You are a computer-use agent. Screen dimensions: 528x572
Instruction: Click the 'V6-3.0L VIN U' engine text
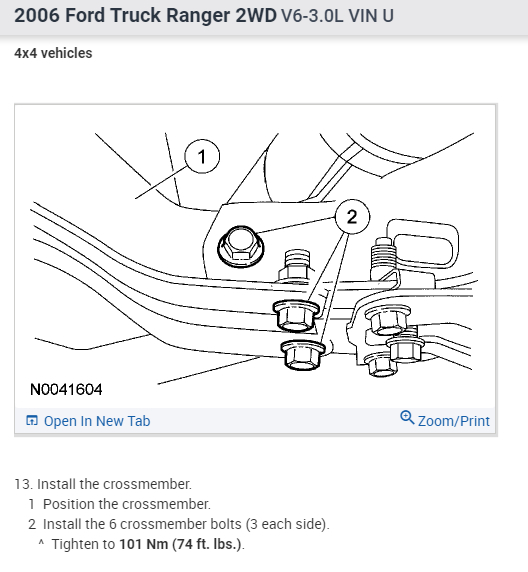[x=337, y=16]
